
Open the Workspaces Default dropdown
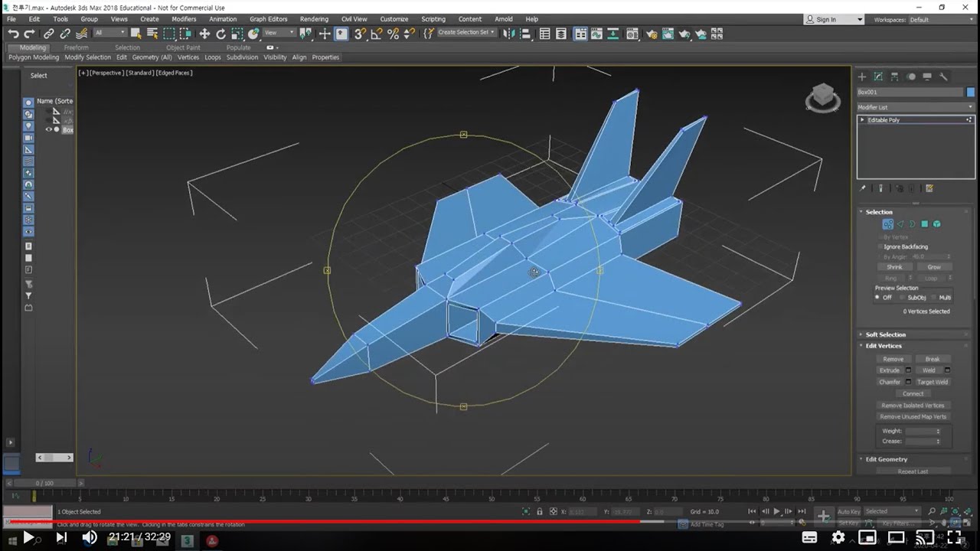coord(942,19)
